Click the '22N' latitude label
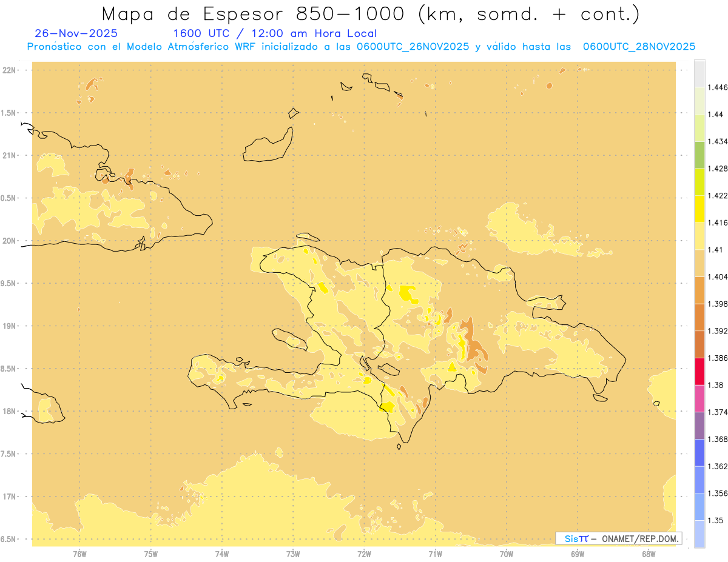Image resolution: width=728 pixels, height=562 pixels. click(8, 70)
